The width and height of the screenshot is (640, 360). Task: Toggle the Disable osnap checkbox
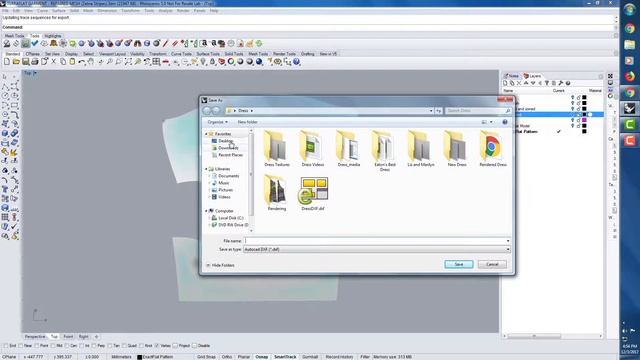(194, 346)
